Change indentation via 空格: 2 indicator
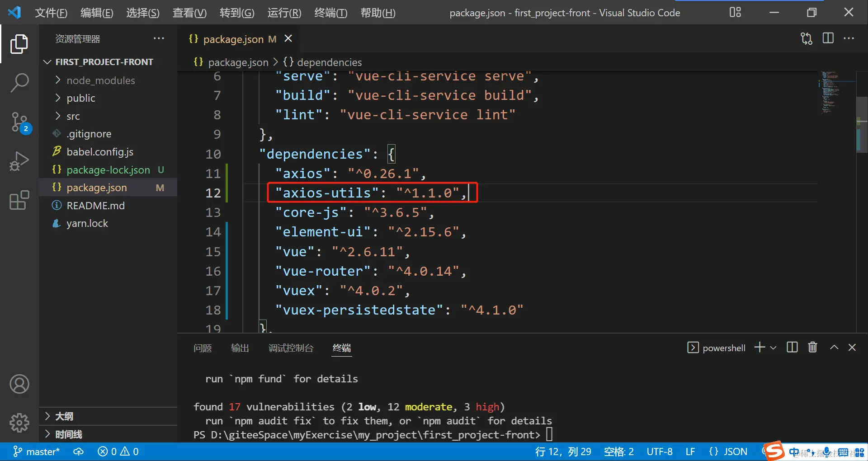 pyautogui.click(x=619, y=452)
